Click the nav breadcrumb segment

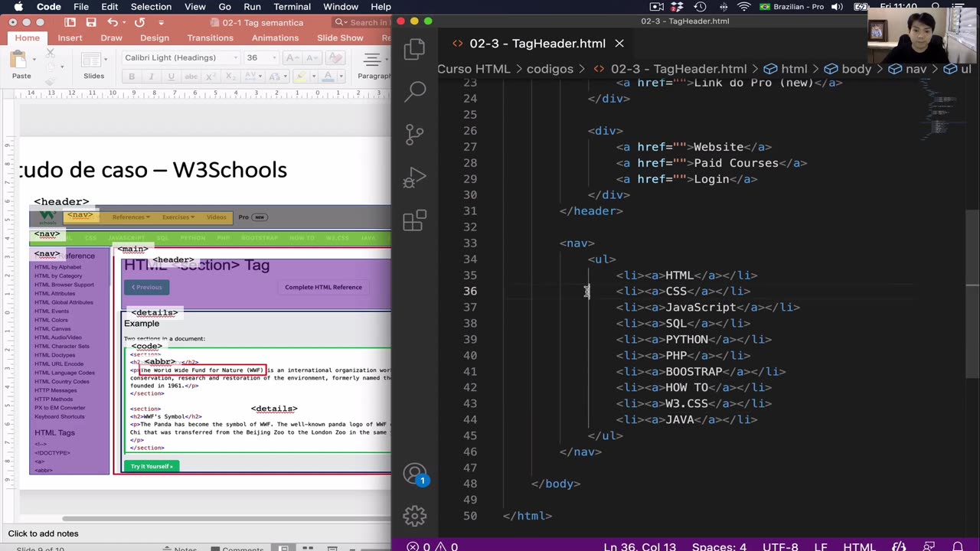pyautogui.click(x=907, y=69)
